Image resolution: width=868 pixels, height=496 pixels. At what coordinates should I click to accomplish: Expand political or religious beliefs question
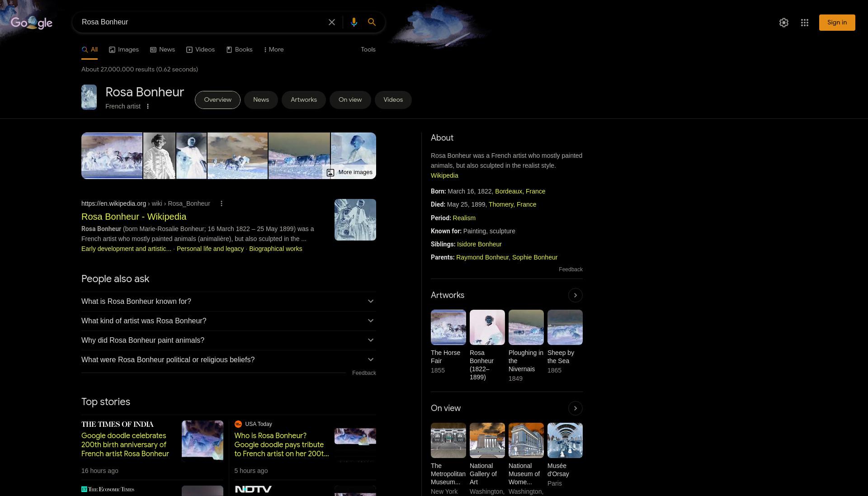tap(228, 360)
